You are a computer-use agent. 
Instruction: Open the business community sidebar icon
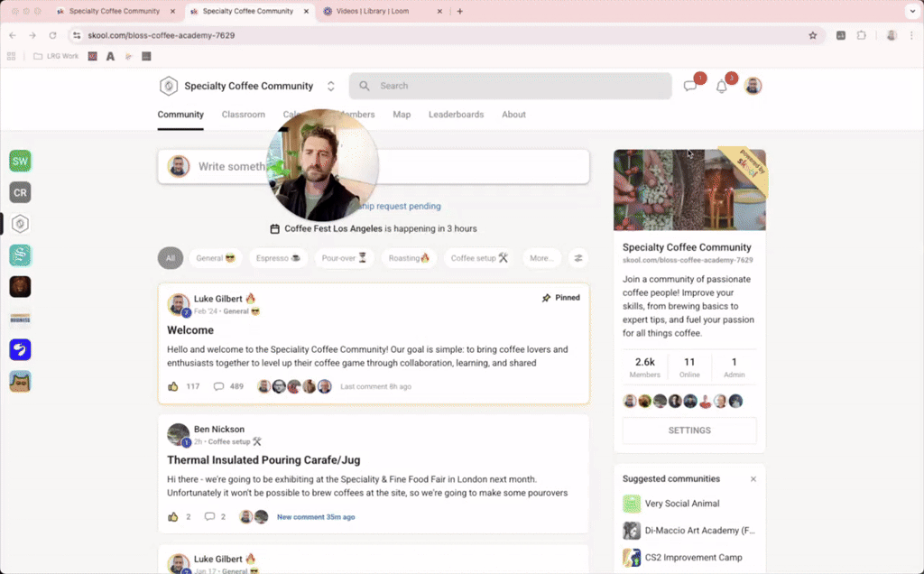tap(20, 319)
